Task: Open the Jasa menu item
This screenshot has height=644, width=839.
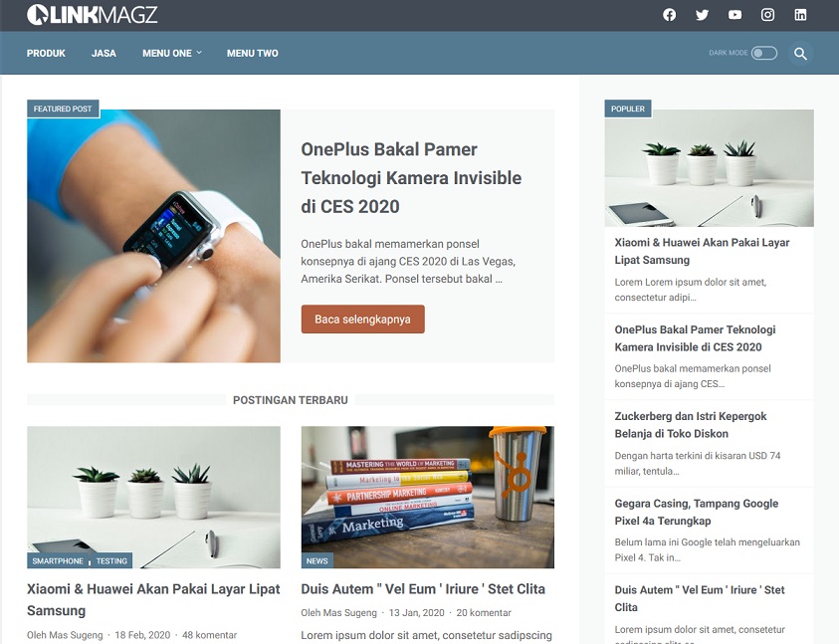Action: [x=104, y=53]
